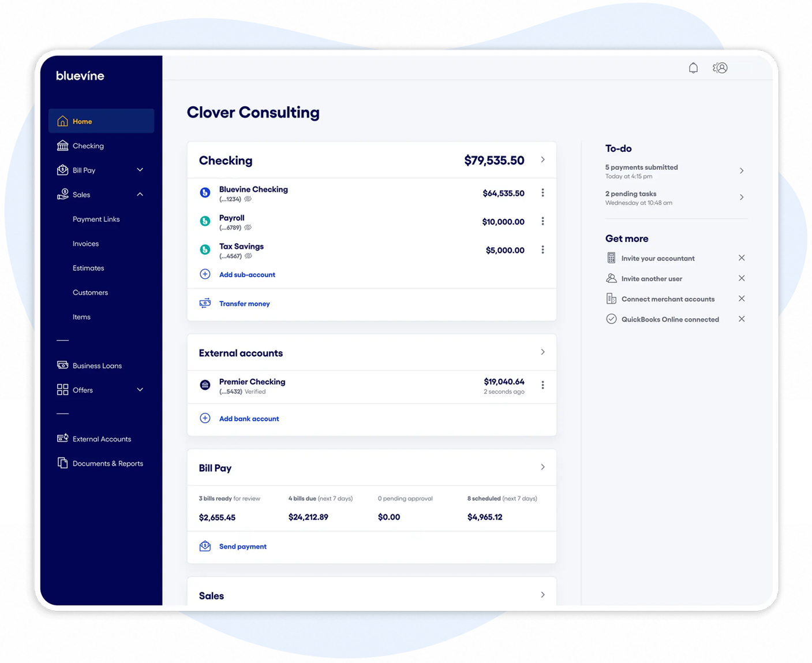Open Estimates under Sales
The height and width of the screenshot is (663, 812).
(88, 268)
